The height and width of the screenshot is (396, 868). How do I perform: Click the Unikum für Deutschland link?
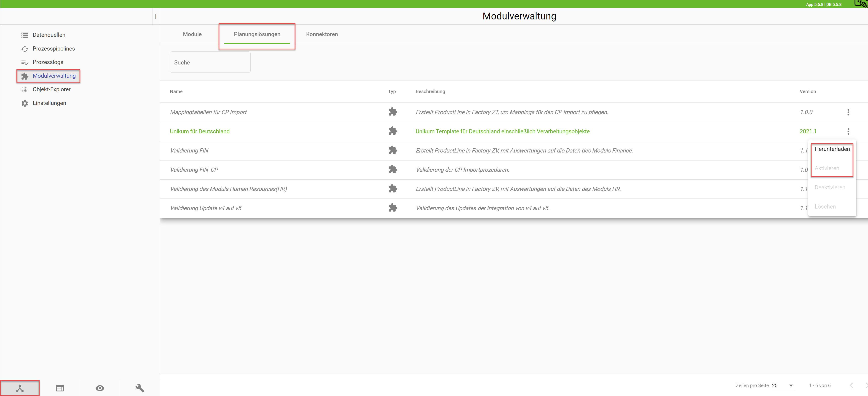click(x=199, y=131)
